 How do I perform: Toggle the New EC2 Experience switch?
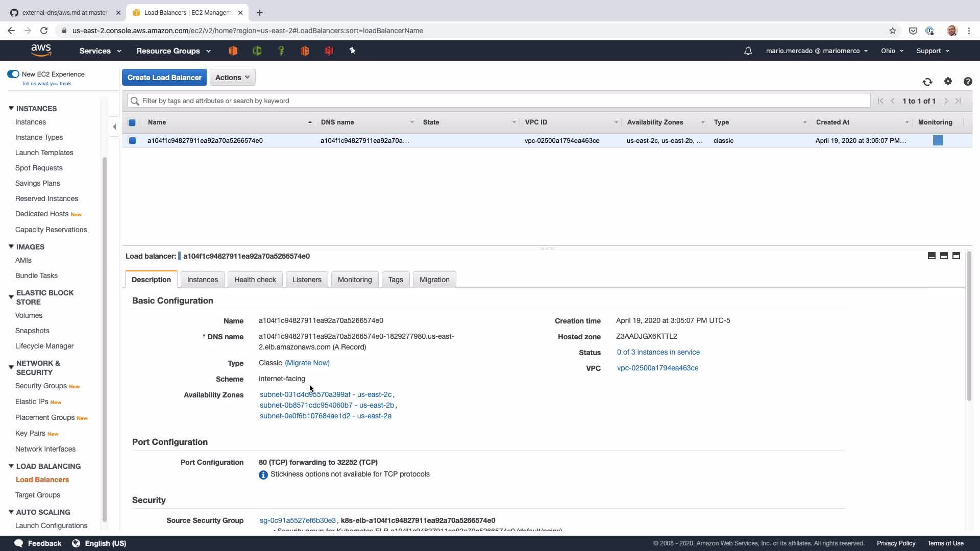13,74
